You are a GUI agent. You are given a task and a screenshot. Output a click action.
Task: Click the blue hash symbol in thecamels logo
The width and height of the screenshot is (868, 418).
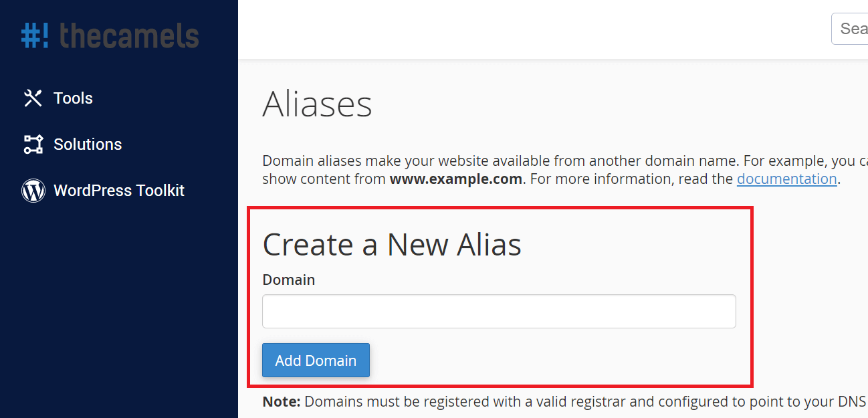coord(31,35)
